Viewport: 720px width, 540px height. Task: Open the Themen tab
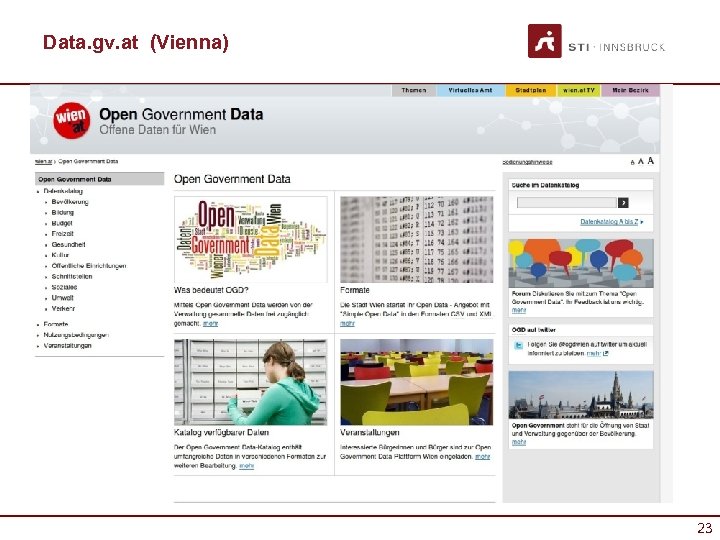pos(414,90)
